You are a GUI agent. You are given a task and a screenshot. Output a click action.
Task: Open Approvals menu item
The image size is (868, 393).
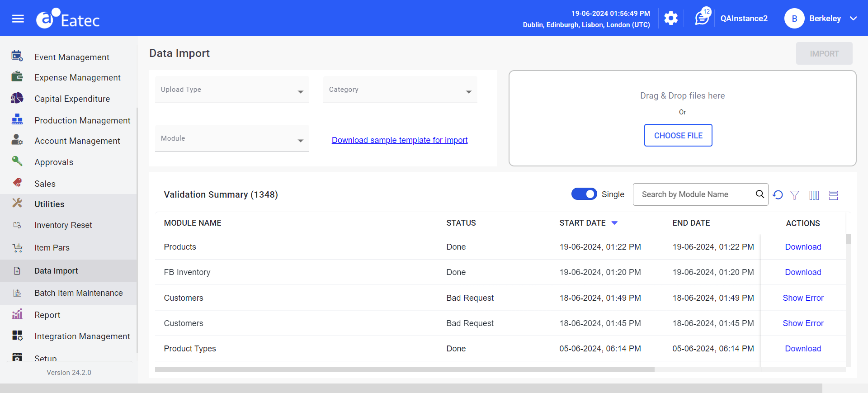click(54, 162)
